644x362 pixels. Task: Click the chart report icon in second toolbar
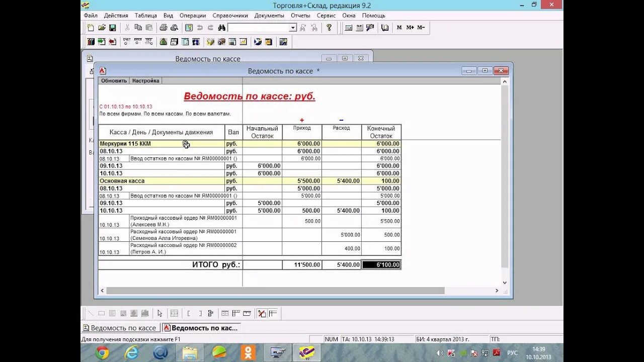coord(243,42)
